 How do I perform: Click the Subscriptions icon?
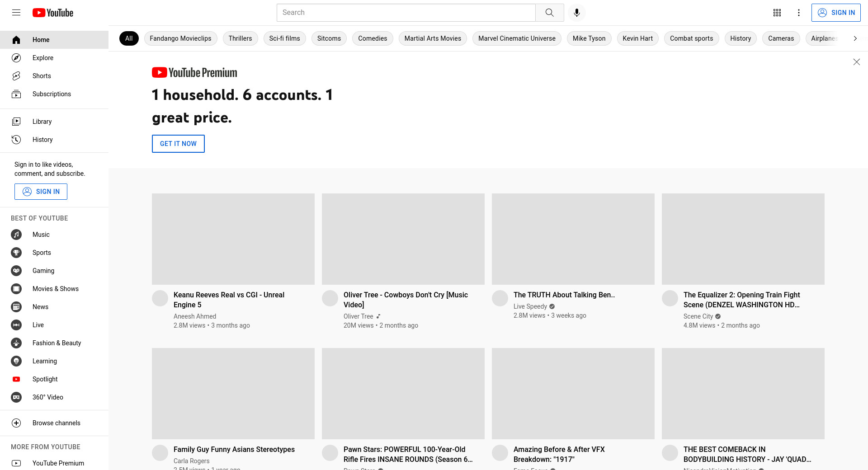click(16, 94)
